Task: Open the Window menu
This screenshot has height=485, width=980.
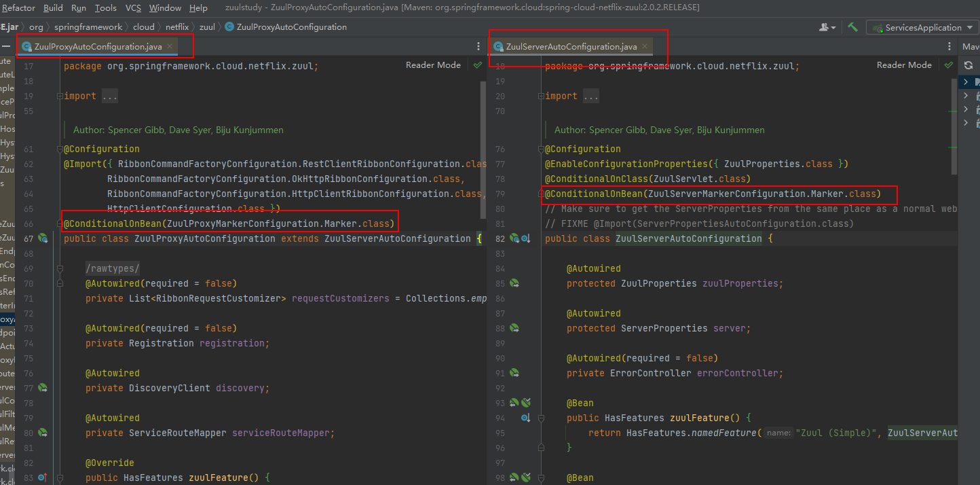Action: point(166,8)
